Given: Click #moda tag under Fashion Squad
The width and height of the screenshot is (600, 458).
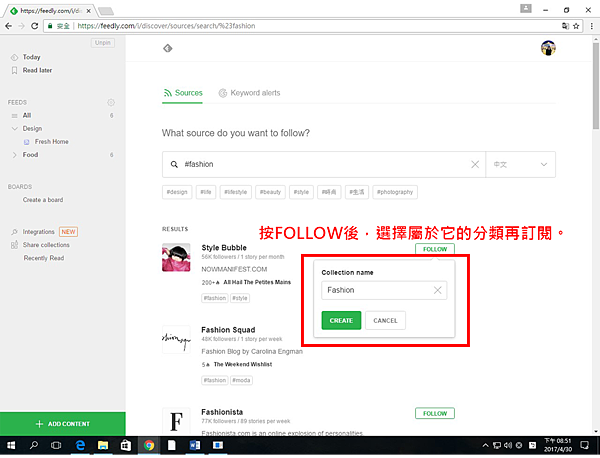Looking at the screenshot, I should point(241,380).
